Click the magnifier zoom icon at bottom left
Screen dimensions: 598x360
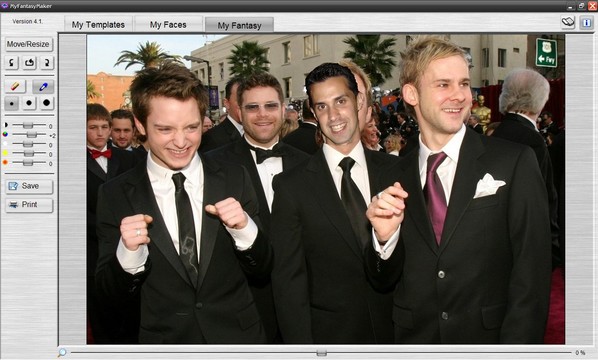coord(62,352)
